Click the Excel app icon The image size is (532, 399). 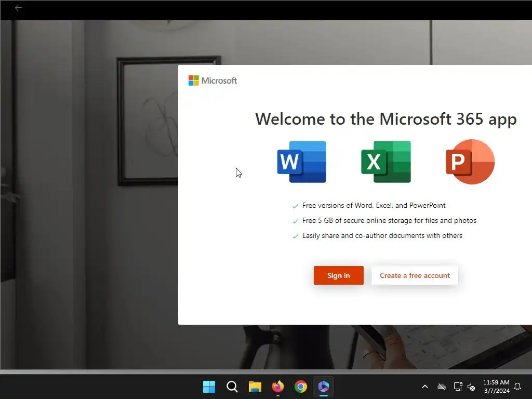tap(386, 162)
